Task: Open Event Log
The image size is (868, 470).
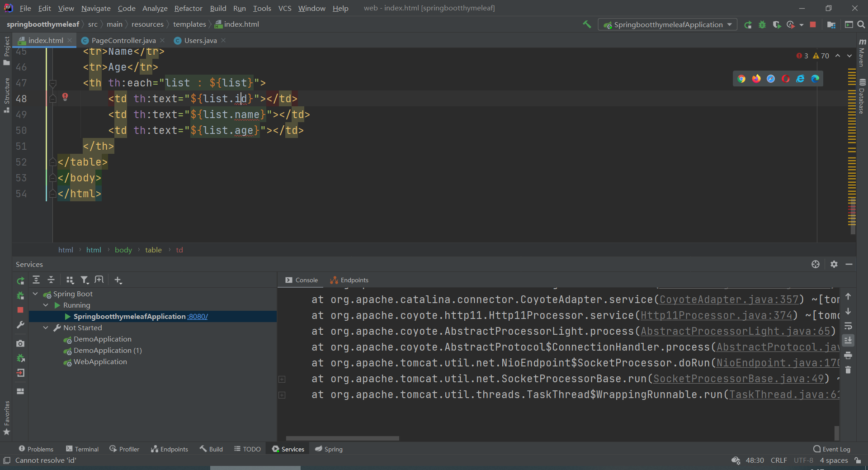Action: click(832, 449)
